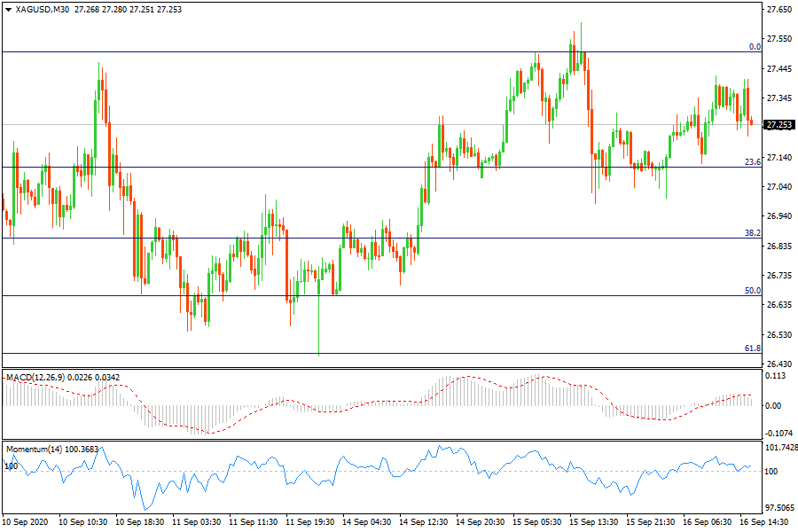798x532 pixels.
Task: Click the 27.650 price axis label
Action: (778, 10)
